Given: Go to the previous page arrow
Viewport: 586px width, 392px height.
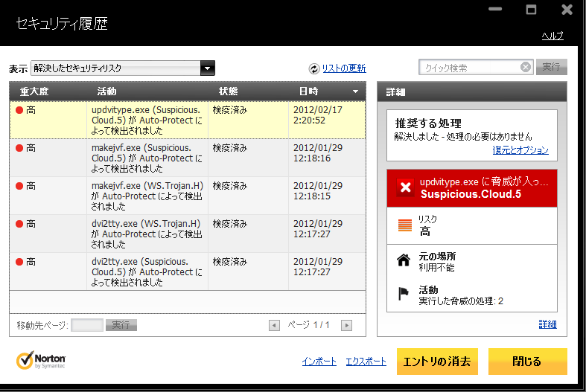Looking at the screenshot, I should click(274, 326).
